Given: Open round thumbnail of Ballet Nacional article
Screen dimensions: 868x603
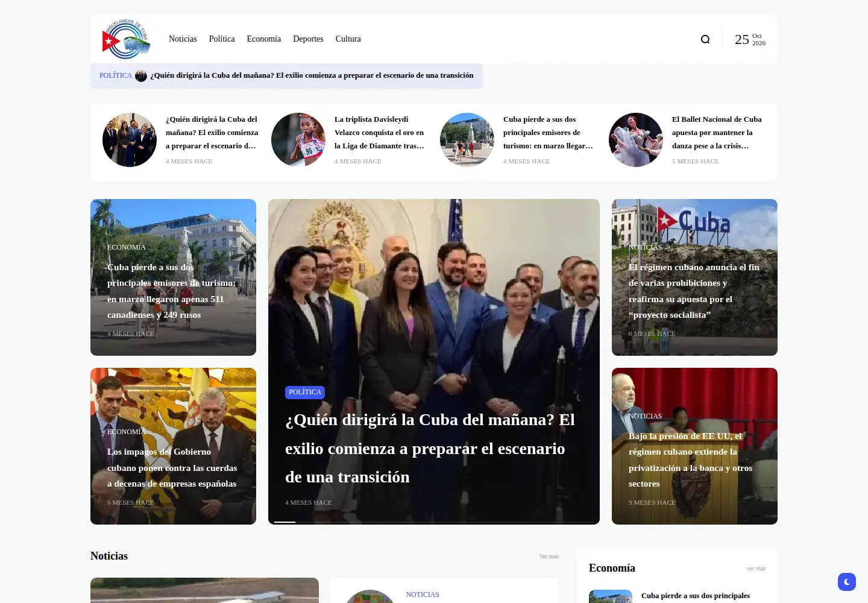Looking at the screenshot, I should (636, 140).
